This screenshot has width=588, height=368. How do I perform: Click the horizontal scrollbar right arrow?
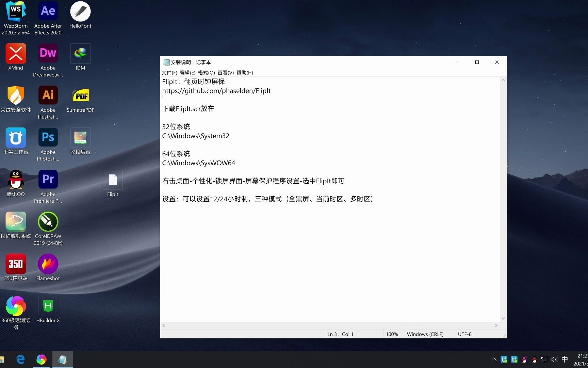coord(496,325)
